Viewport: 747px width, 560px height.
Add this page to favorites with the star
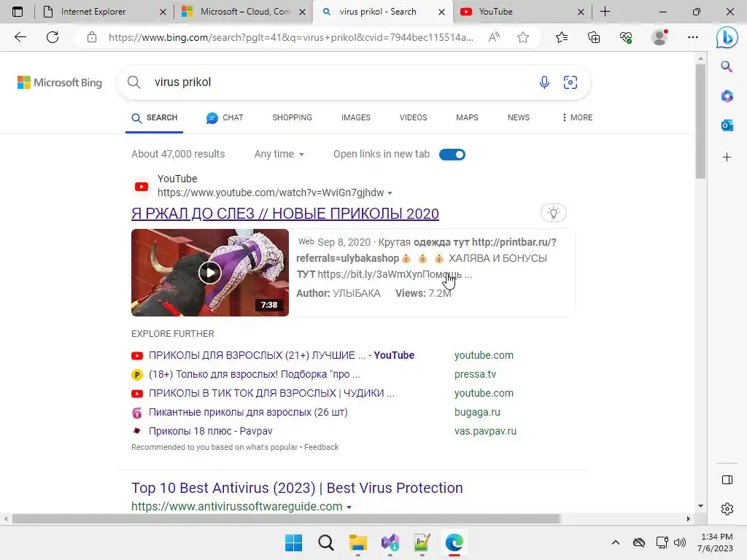[x=523, y=37]
